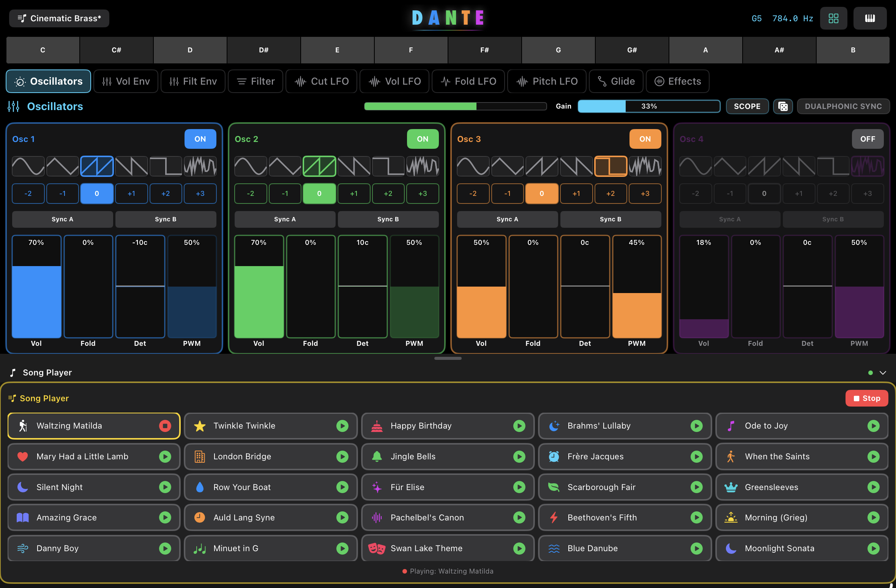
Task: Adjust the Gain slider at 33%
Action: point(649,106)
